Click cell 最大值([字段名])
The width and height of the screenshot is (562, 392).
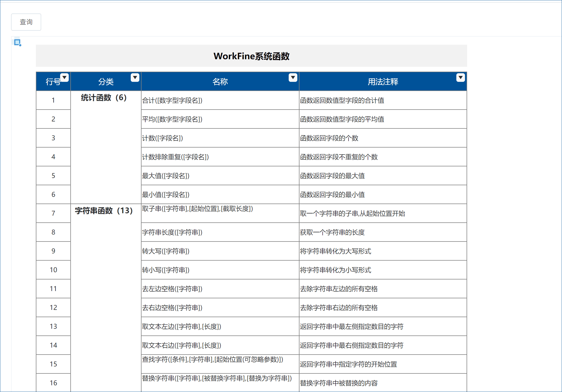click(x=220, y=176)
